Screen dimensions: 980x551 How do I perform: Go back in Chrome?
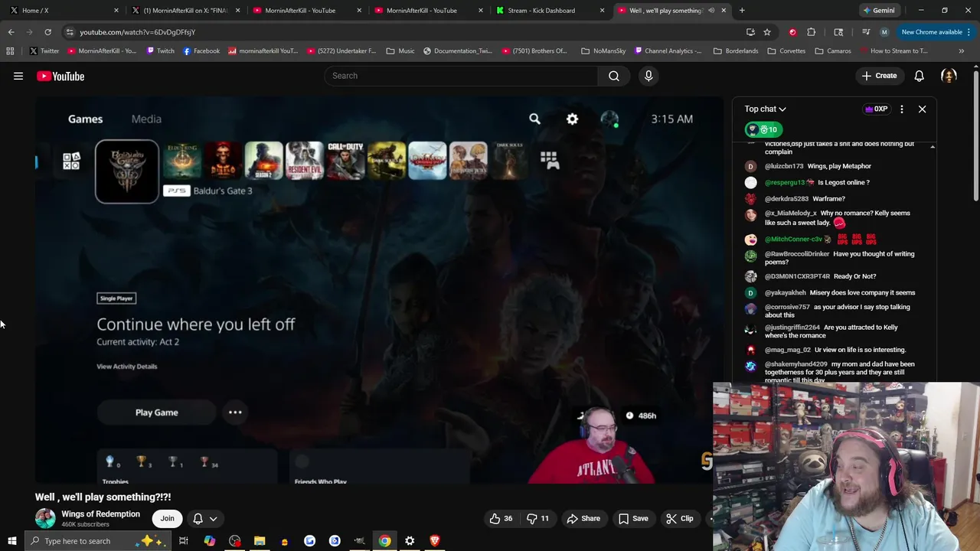click(11, 32)
